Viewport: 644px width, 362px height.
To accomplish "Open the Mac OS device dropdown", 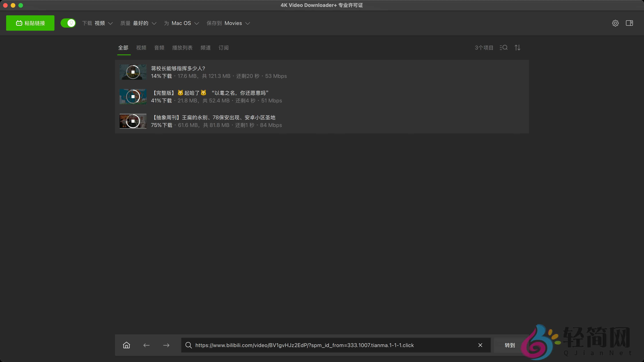I will (x=181, y=23).
